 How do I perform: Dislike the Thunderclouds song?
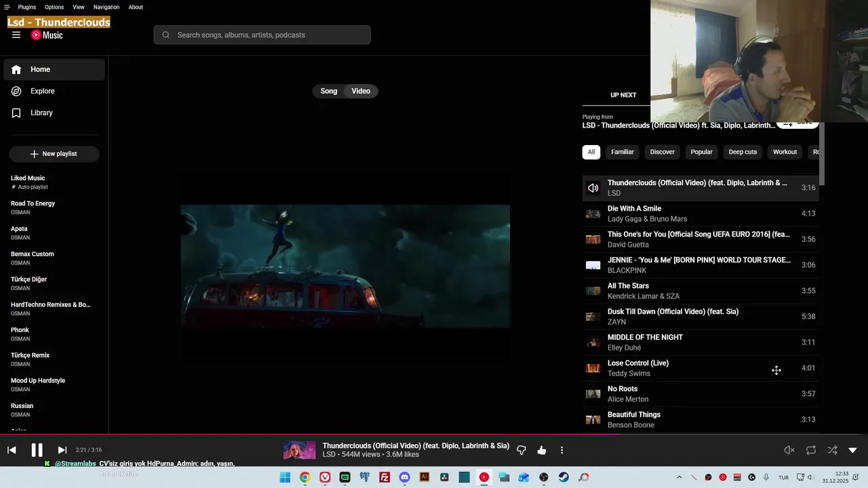coord(521,450)
